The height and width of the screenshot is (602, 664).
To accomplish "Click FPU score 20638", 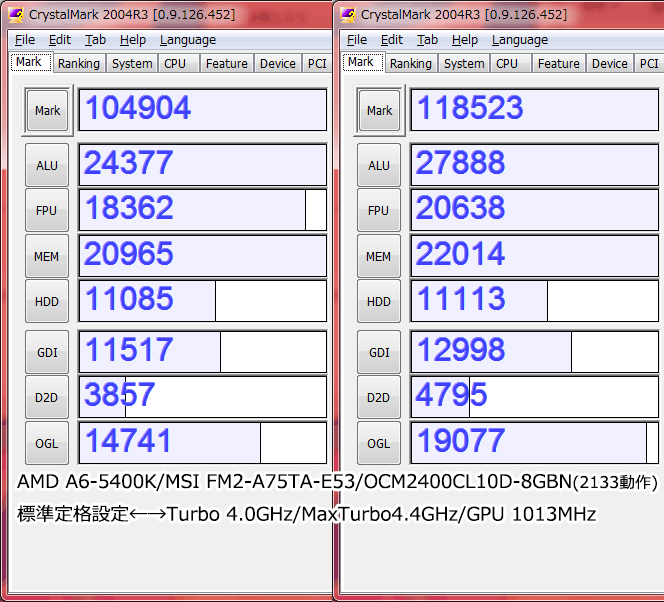I will (535, 210).
